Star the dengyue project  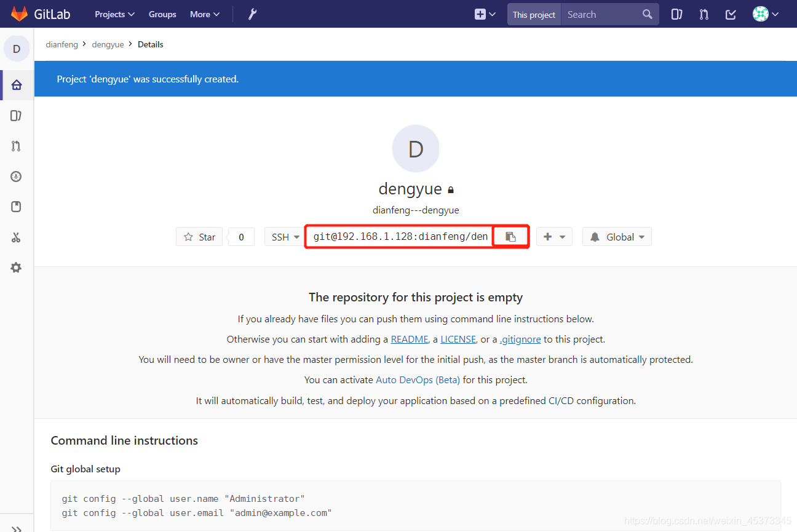click(x=199, y=237)
